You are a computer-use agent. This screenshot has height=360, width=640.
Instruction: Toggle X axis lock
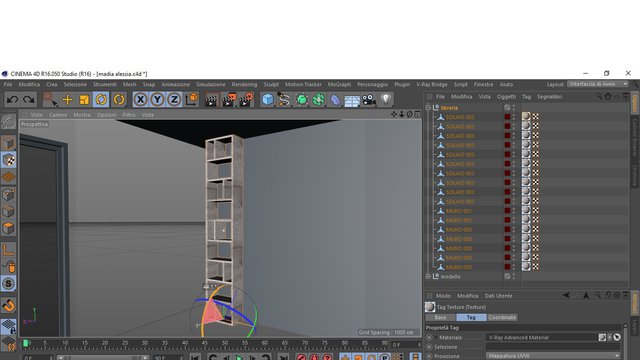click(x=140, y=99)
